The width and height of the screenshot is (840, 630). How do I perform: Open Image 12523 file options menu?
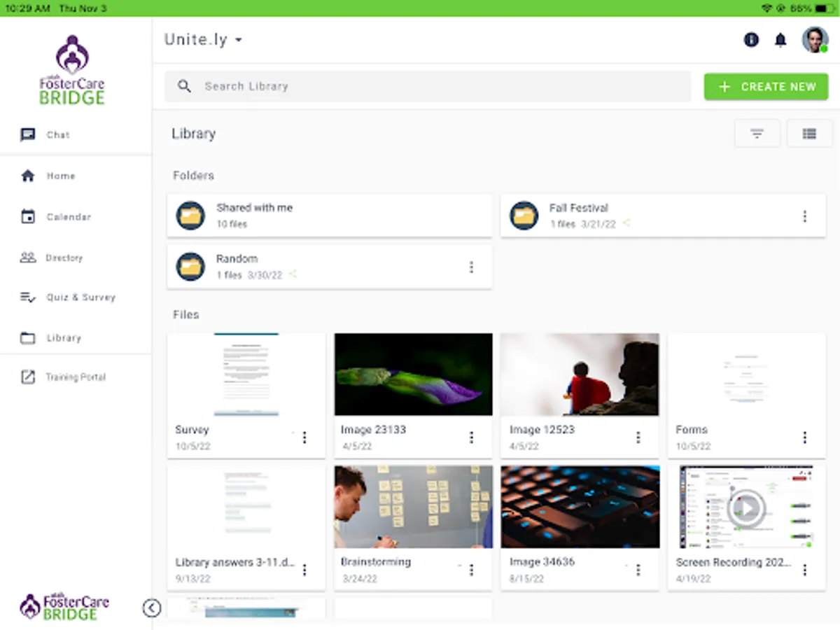[638, 437]
